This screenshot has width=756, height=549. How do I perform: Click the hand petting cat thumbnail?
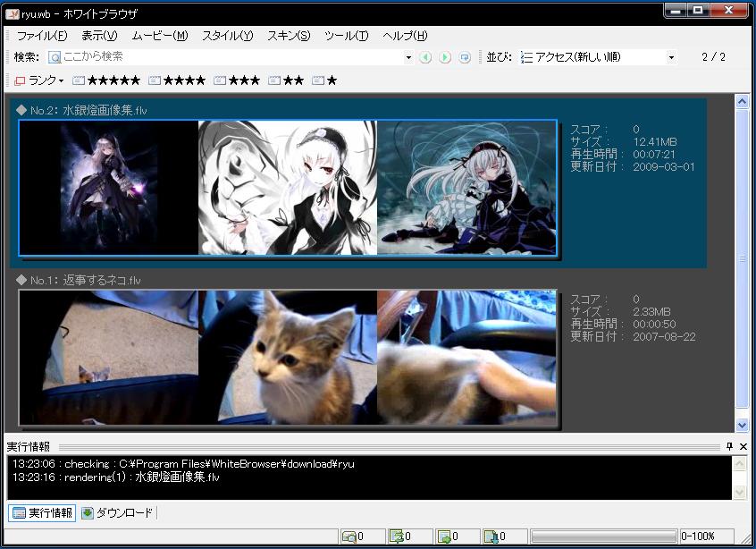466,358
